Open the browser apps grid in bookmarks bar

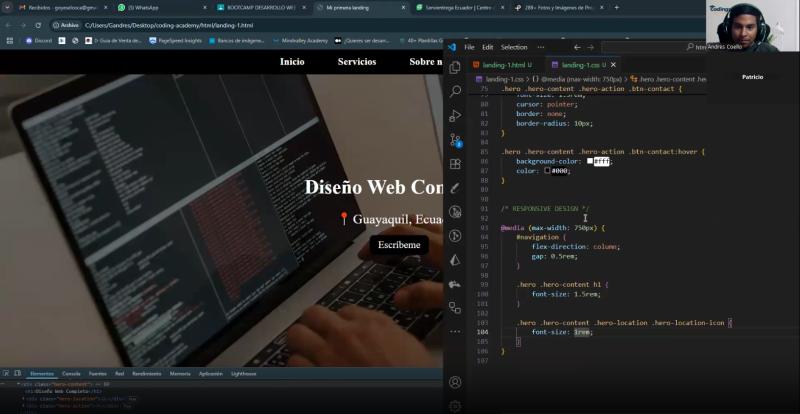pos(9,40)
